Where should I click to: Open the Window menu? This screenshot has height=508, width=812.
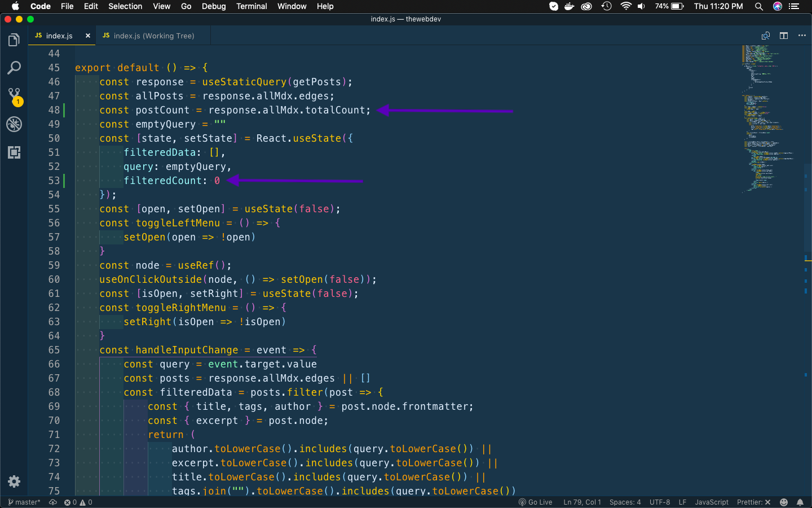[x=292, y=6]
